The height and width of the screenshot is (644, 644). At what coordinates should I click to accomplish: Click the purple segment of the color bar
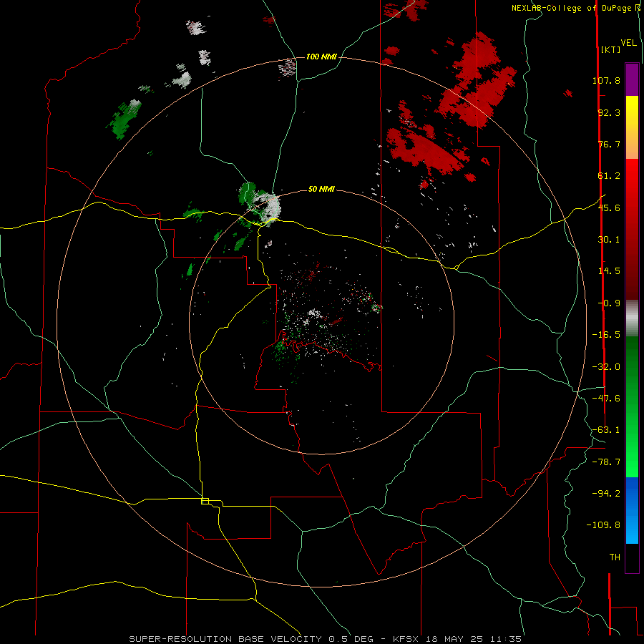(632, 79)
